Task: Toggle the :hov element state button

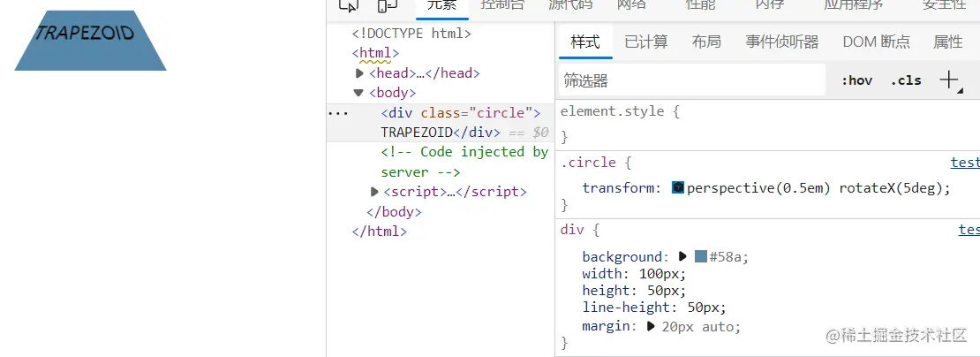Action: (x=857, y=80)
